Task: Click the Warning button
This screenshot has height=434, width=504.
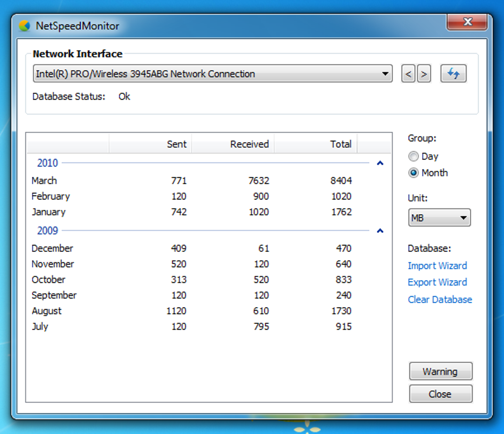Action: tap(441, 371)
